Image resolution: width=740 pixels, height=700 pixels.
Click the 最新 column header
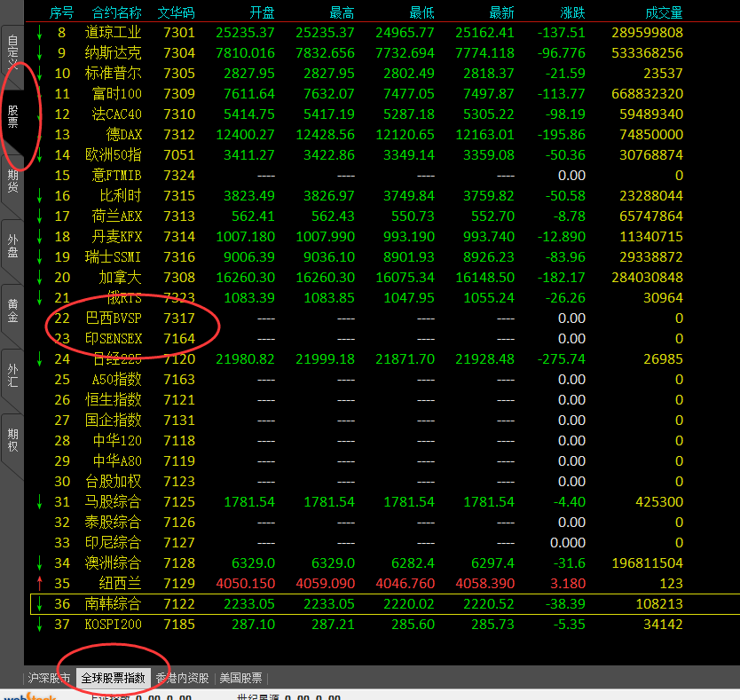(x=500, y=12)
